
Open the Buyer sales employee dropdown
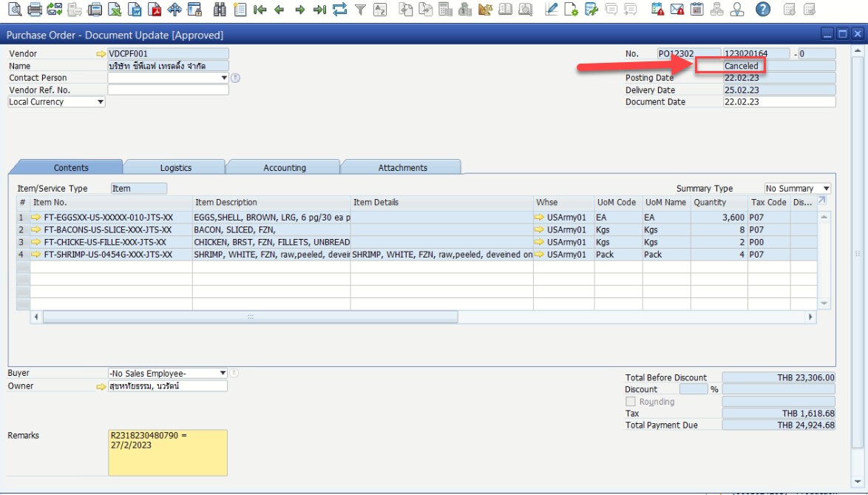pyautogui.click(x=223, y=374)
